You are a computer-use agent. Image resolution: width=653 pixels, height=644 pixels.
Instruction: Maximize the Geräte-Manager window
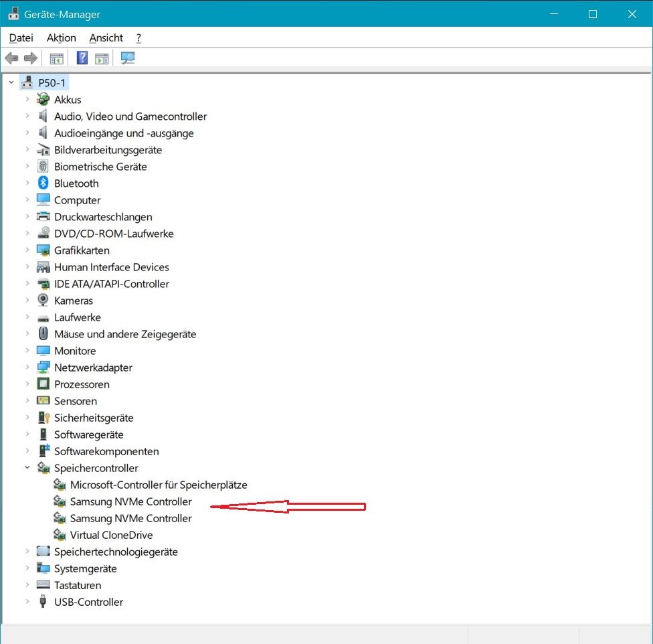coord(593,14)
